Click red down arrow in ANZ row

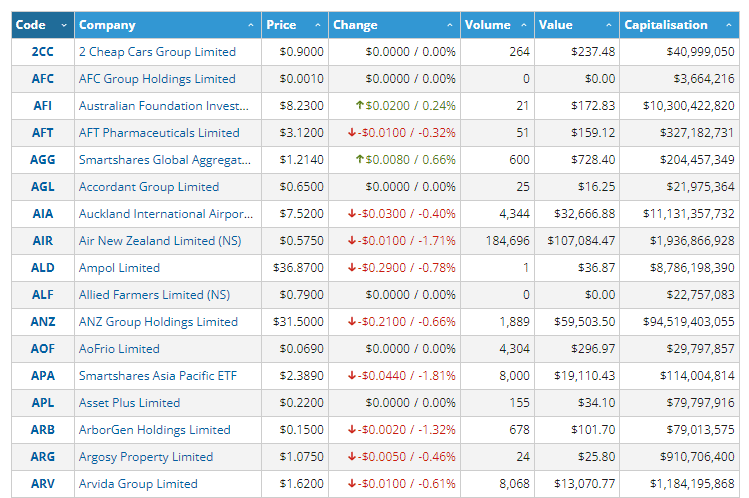[x=352, y=322]
